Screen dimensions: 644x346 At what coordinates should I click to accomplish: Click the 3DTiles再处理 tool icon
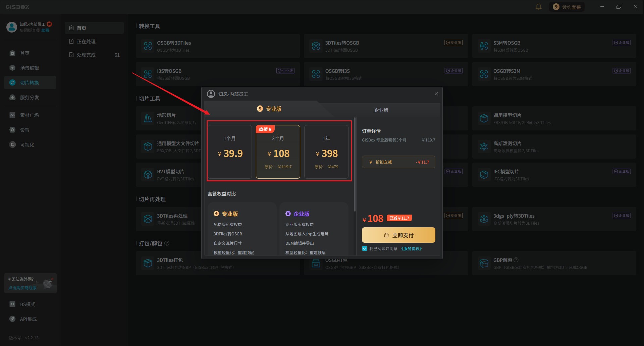pyautogui.click(x=148, y=219)
